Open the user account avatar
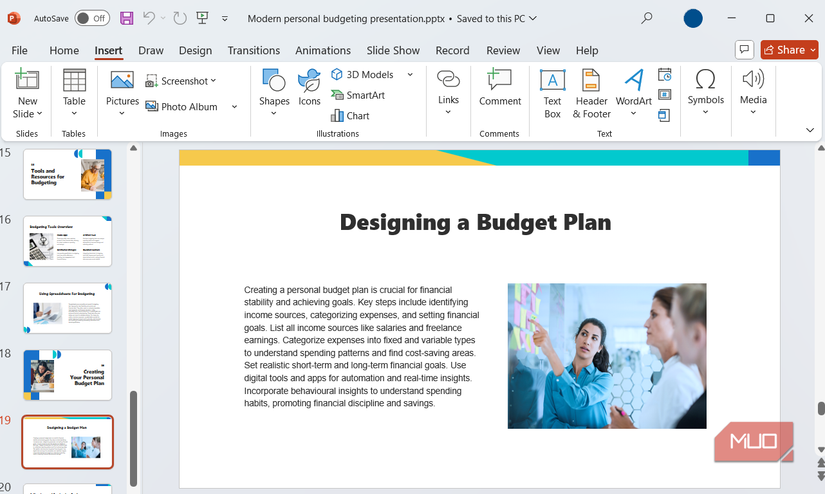825x494 pixels. [693, 18]
